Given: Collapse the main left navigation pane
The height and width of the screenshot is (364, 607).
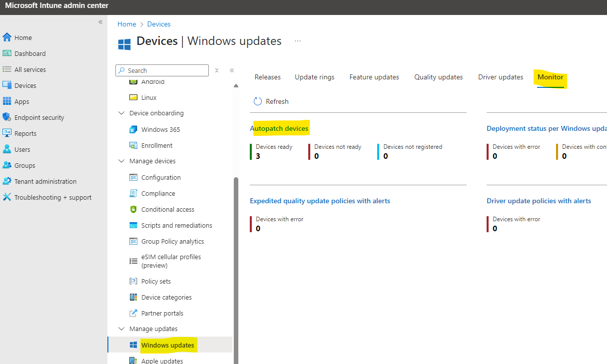Looking at the screenshot, I should (100, 22).
